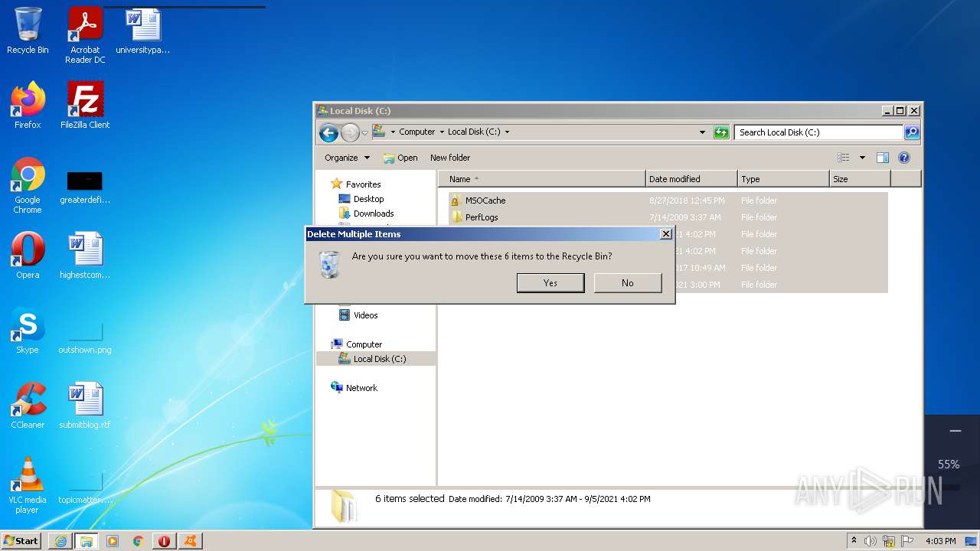Open the network tray icon
Screen dimensions: 980x551
click(889, 541)
